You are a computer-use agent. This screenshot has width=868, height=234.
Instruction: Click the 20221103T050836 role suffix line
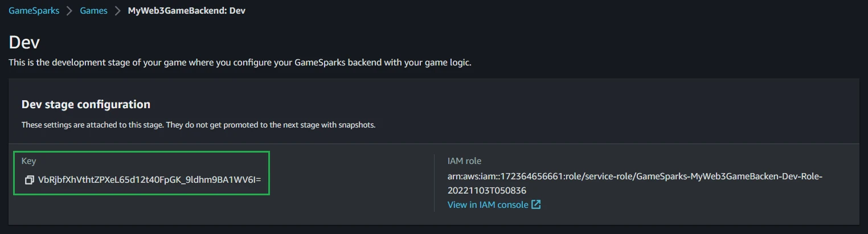(x=486, y=190)
